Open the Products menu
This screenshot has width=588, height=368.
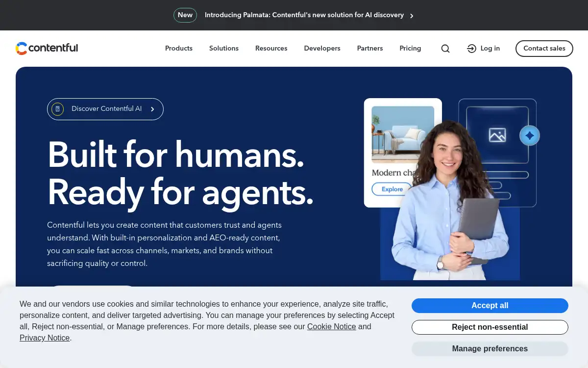[x=179, y=48]
